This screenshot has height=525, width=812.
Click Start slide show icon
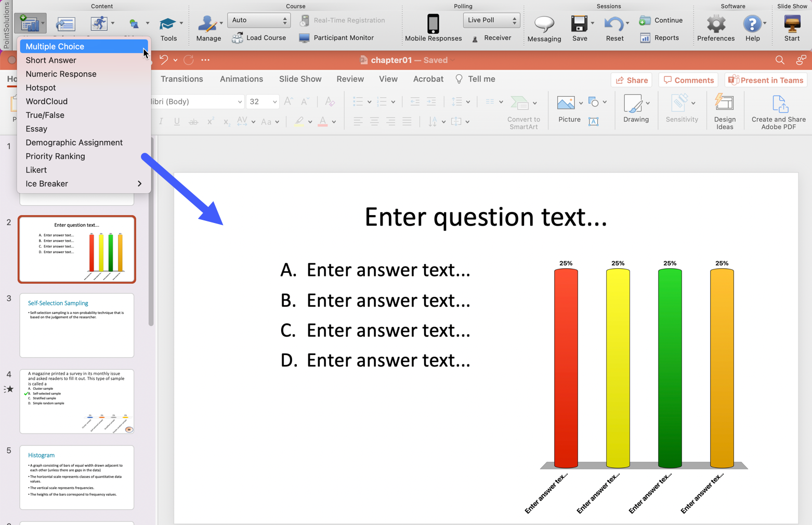tap(792, 24)
